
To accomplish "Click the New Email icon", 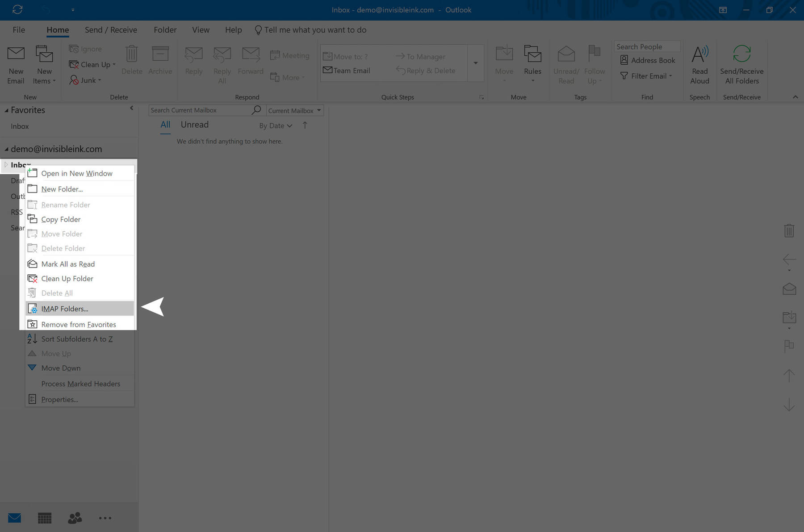I will (x=16, y=54).
